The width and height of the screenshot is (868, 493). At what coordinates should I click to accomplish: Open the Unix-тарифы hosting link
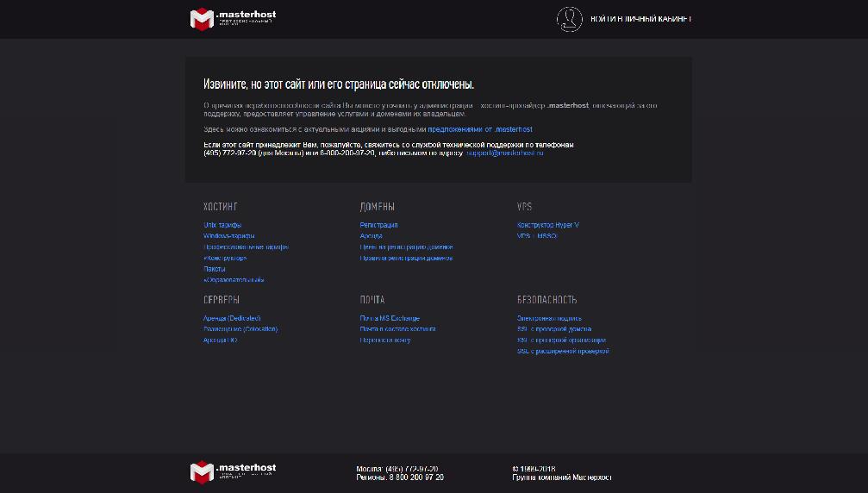pos(222,225)
